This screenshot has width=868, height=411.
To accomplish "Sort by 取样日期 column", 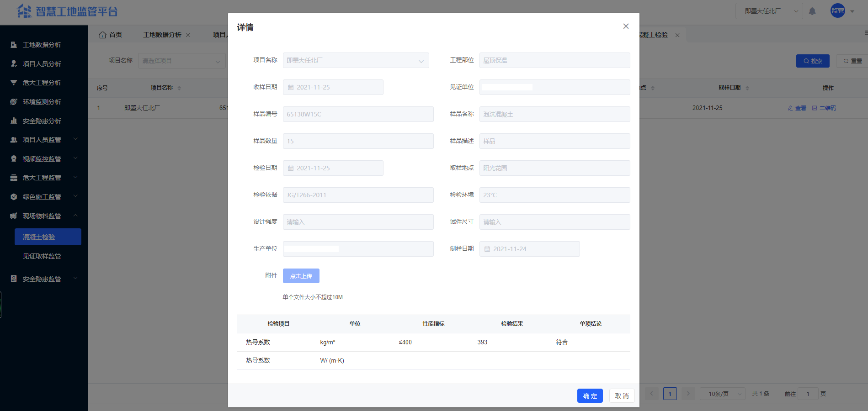I will (747, 88).
